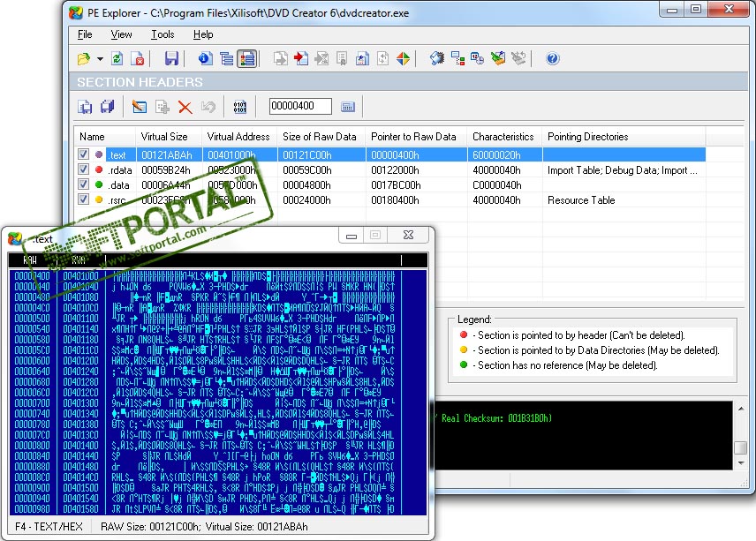Click save all sections icon

[107, 107]
